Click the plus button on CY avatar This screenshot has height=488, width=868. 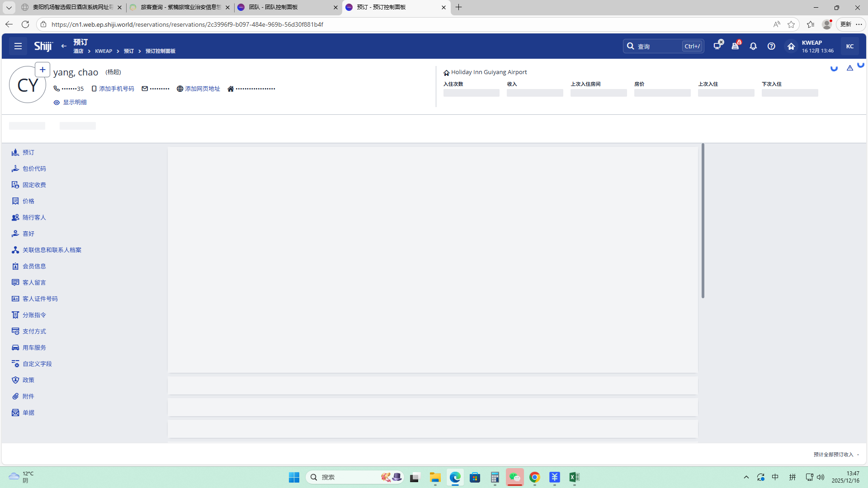pyautogui.click(x=42, y=70)
